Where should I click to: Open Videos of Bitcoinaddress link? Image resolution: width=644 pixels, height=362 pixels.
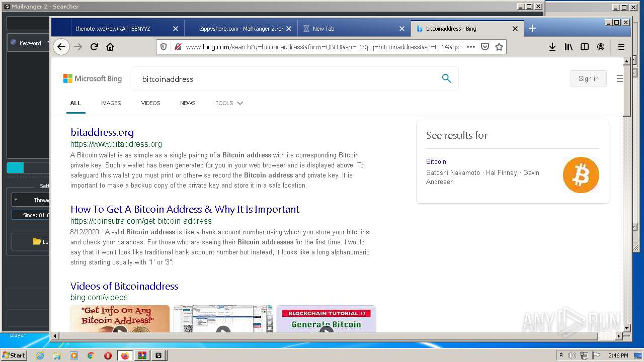124,286
